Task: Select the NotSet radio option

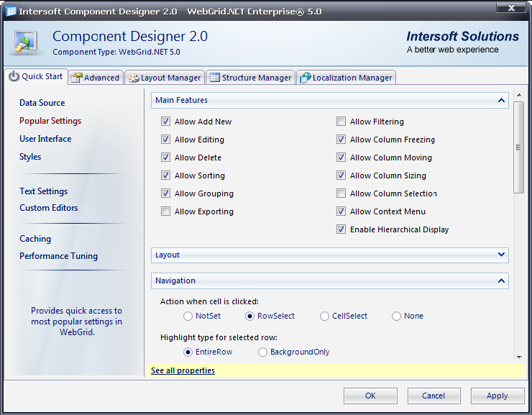Action: (188, 316)
